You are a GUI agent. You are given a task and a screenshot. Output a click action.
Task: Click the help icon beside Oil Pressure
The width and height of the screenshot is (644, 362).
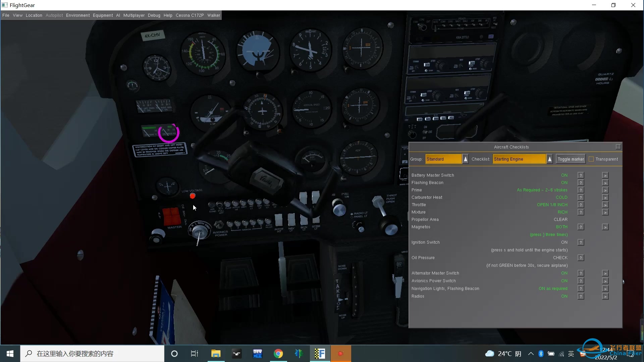tap(581, 257)
